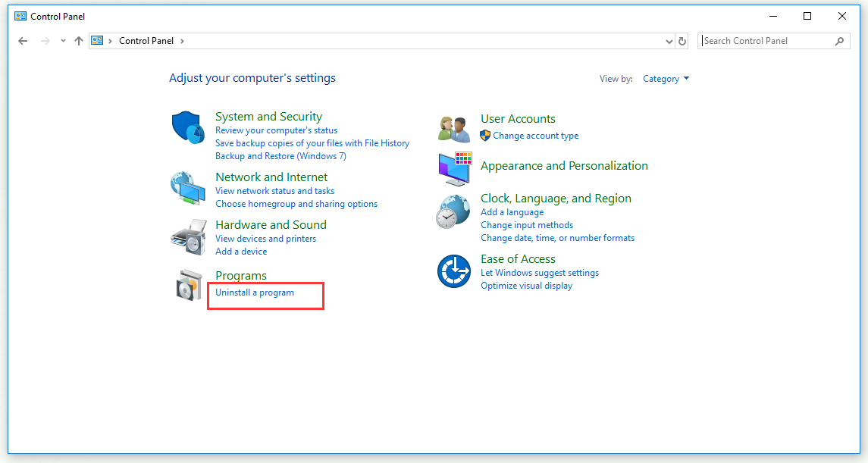Click the Back navigation arrow

click(x=23, y=41)
